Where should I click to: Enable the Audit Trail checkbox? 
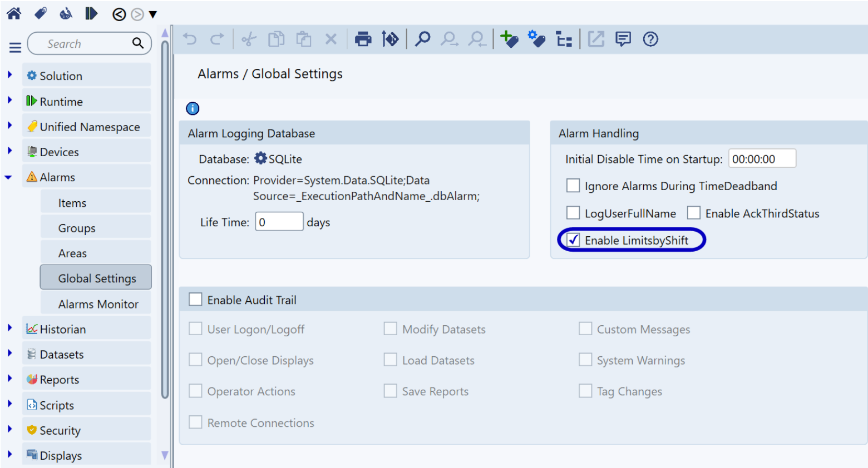195,300
